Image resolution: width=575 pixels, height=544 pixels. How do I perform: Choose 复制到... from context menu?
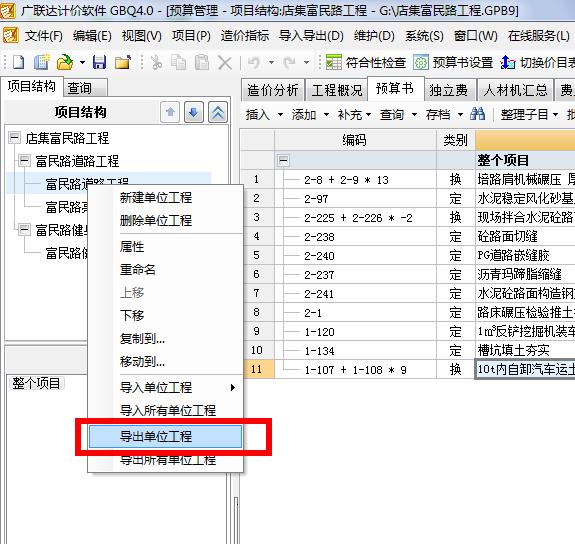click(x=165, y=338)
